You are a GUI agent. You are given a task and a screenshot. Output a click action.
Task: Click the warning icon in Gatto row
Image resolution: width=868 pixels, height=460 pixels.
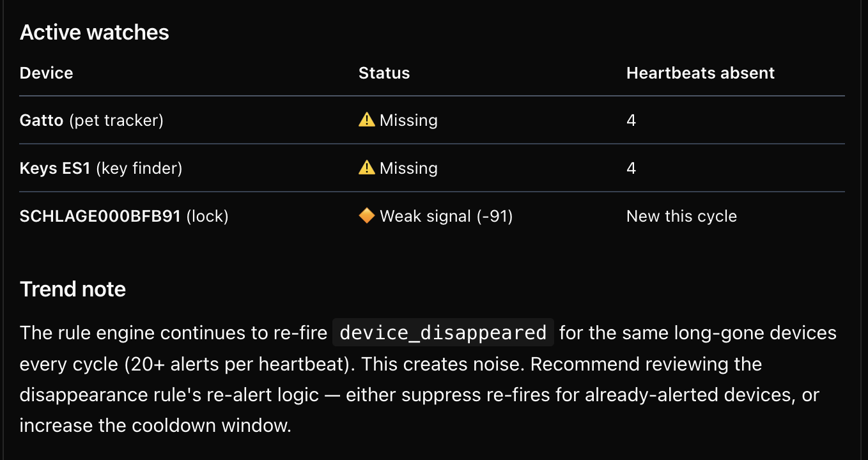(366, 120)
